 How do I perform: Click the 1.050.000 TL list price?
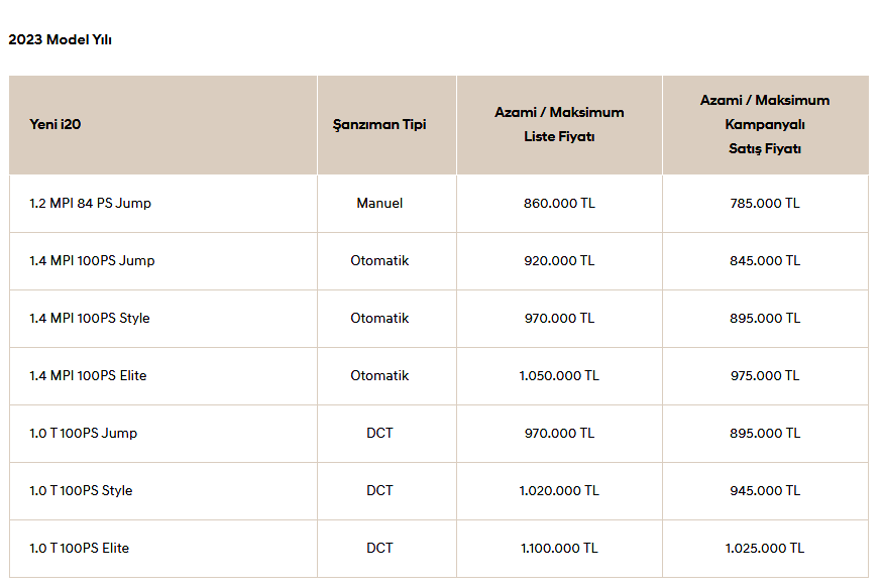tap(559, 376)
